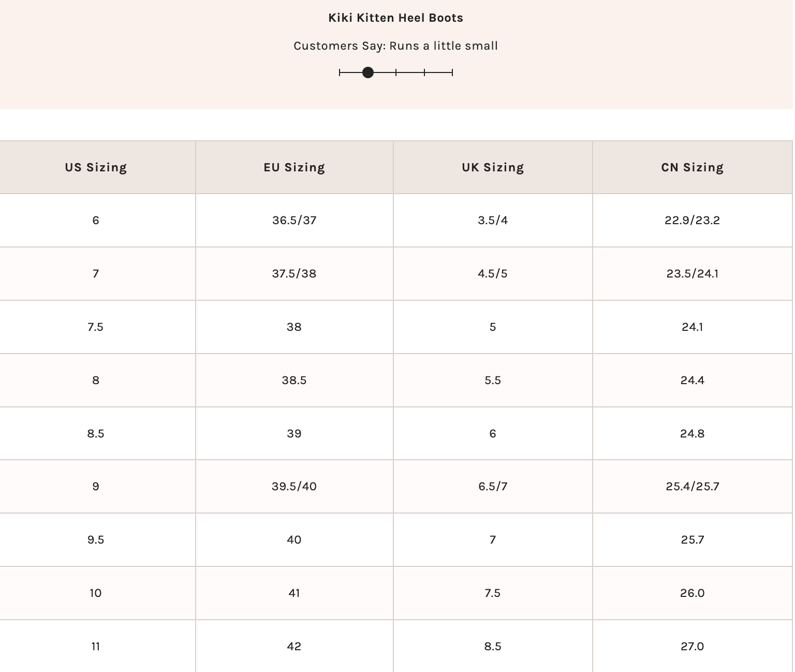Click the US size 7.5 cell

coord(96,327)
